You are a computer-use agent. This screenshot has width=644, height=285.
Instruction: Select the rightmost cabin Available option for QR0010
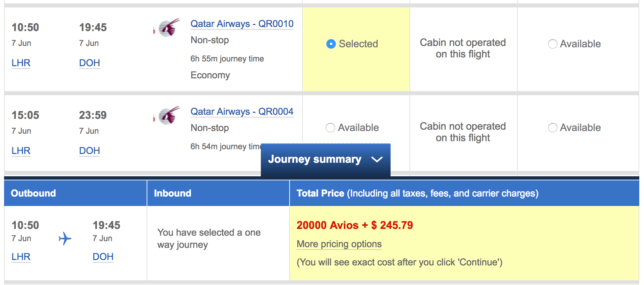click(552, 44)
